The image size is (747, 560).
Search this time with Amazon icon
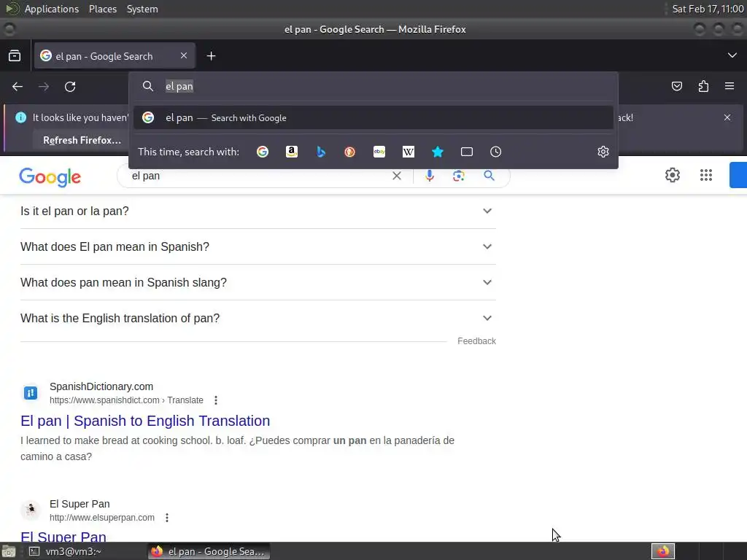point(292,152)
